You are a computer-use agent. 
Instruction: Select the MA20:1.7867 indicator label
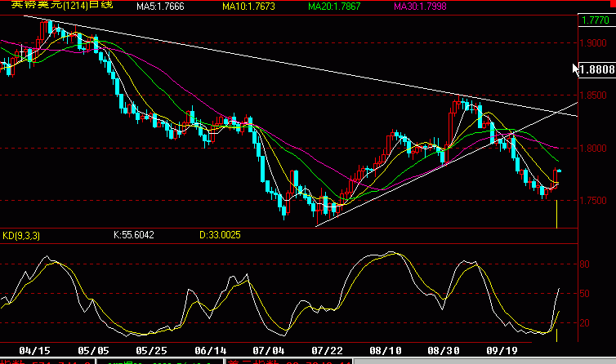tap(334, 7)
